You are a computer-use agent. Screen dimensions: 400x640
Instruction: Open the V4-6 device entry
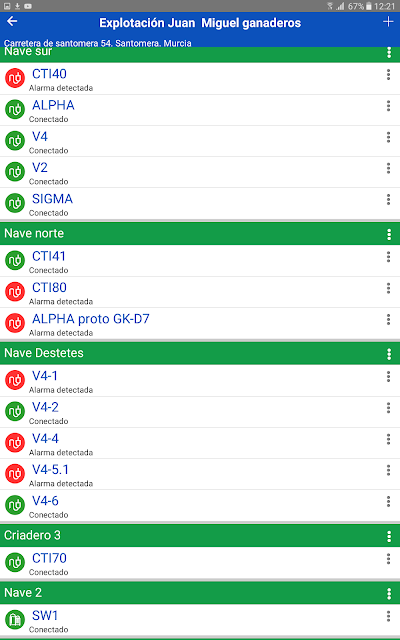[x=200, y=506]
